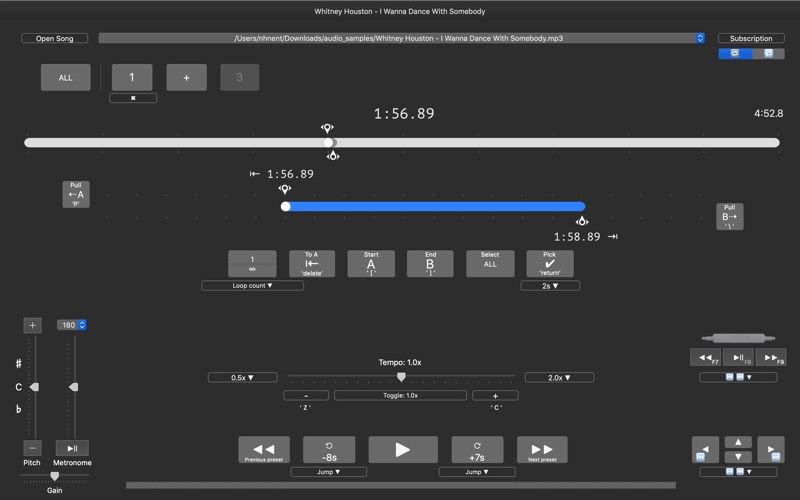This screenshot has height=500, width=800.
Task: Go to Next preset
Action: tap(542, 449)
